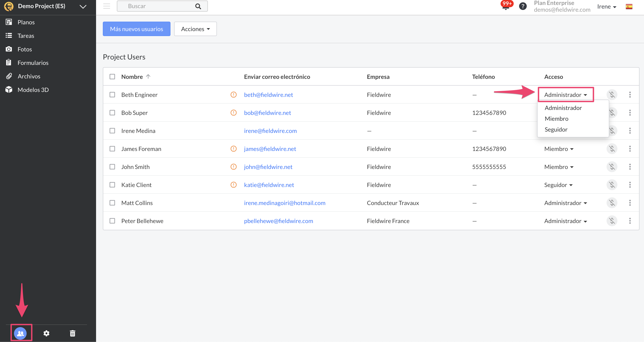Click the hamburger menu icon beside search

coord(107,6)
